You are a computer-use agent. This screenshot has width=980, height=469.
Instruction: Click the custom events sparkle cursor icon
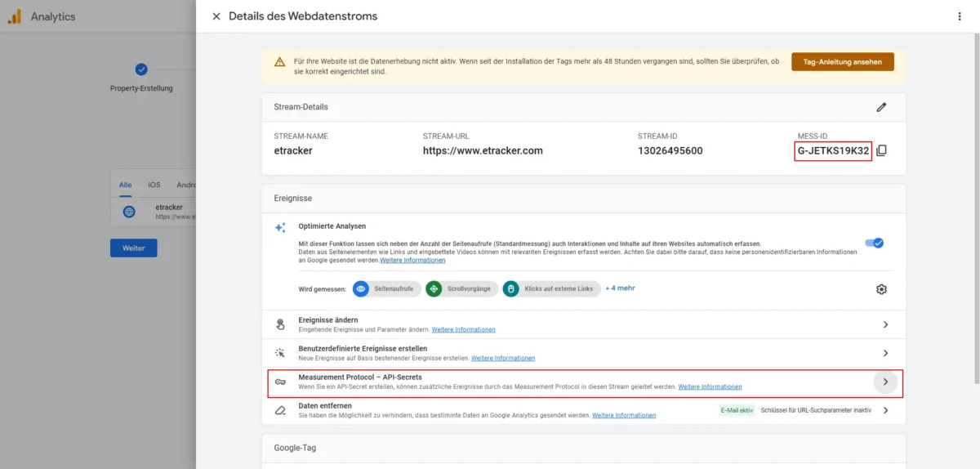pos(280,353)
